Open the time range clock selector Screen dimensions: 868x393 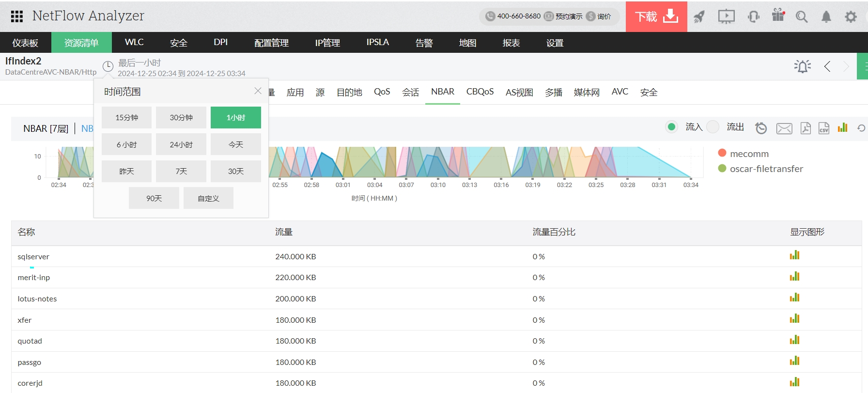[x=108, y=66]
